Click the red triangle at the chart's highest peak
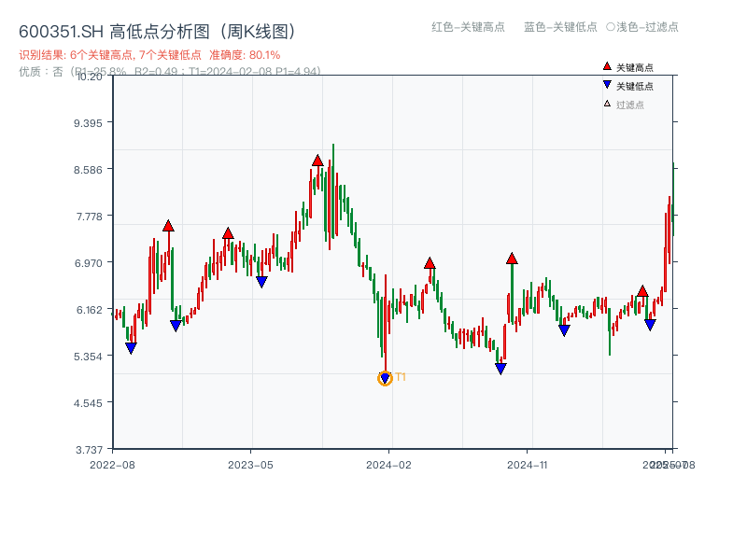747x560 pixels. [318, 160]
